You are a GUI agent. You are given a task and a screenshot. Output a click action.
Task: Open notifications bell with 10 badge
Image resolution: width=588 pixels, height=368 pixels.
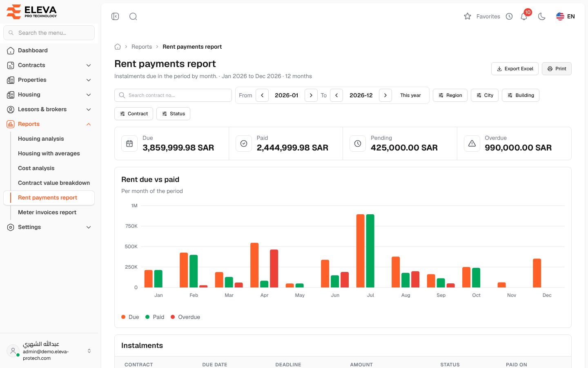click(524, 16)
